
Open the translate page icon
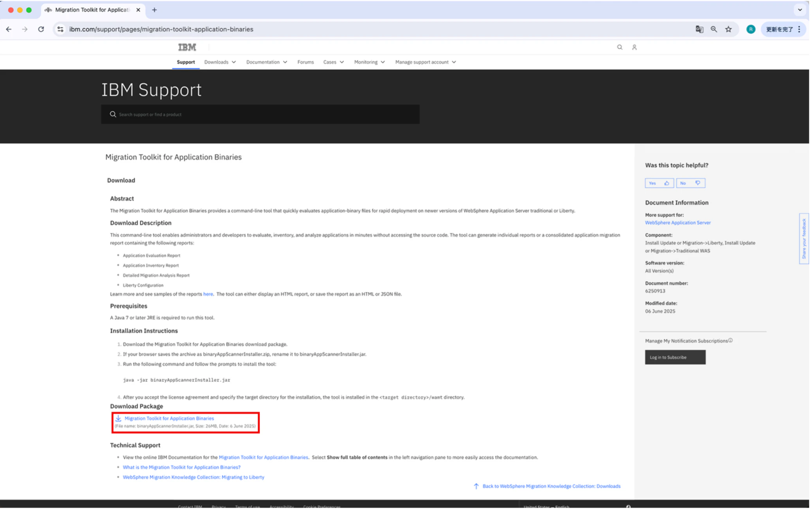tap(699, 29)
